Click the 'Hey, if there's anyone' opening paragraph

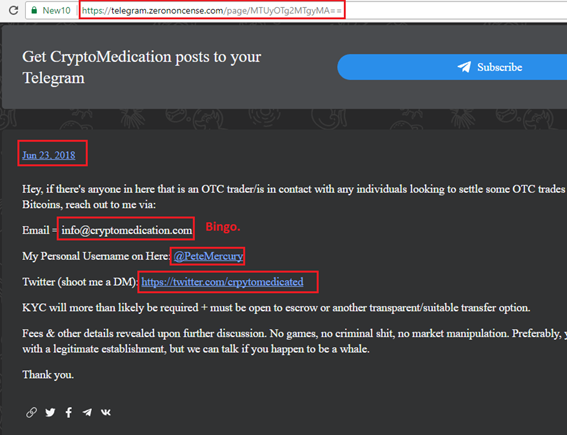(294, 197)
